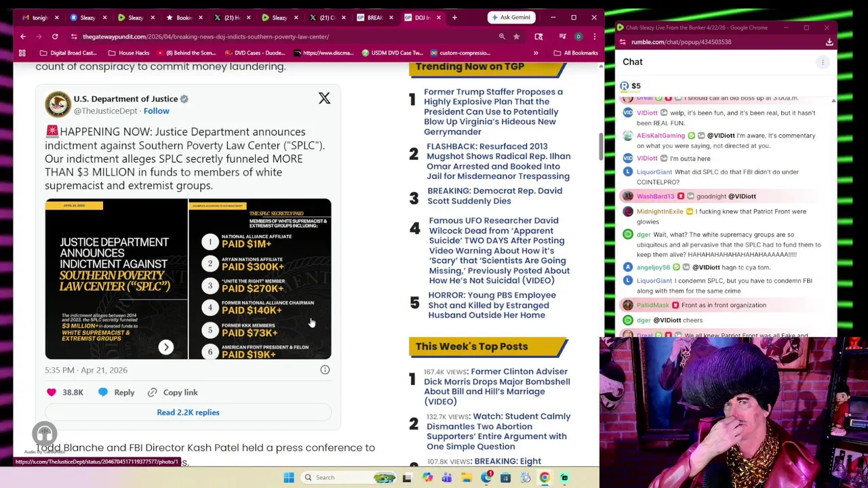
Task: Go forward in the browser
Action: click(39, 37)
